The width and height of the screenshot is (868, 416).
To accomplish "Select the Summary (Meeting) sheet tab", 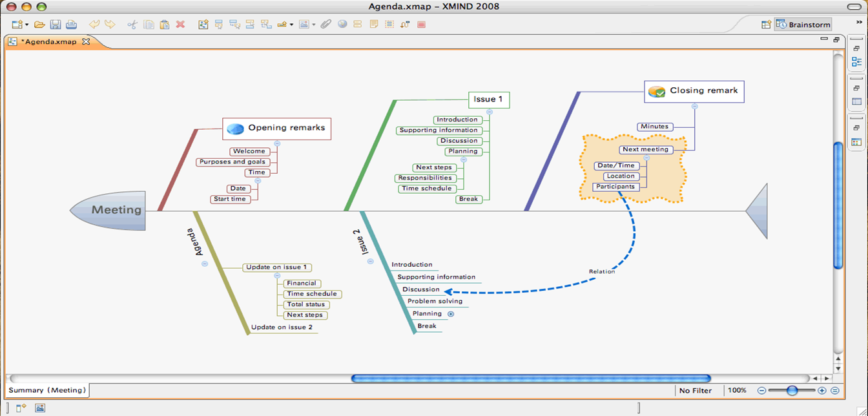I will click(46, 390).
